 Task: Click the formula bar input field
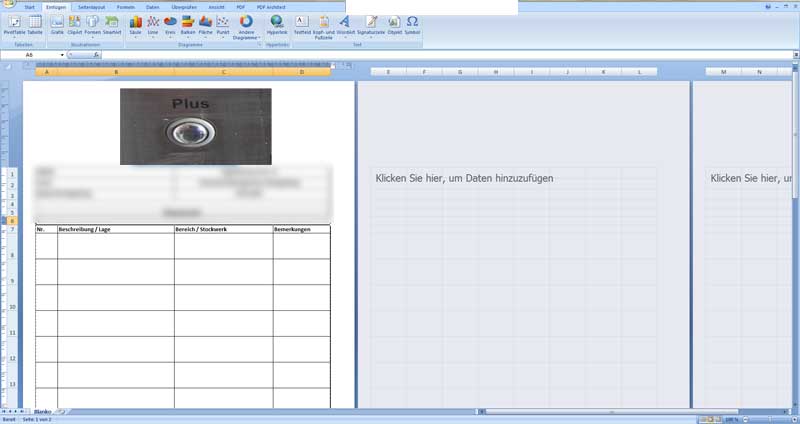coord(446,55)
